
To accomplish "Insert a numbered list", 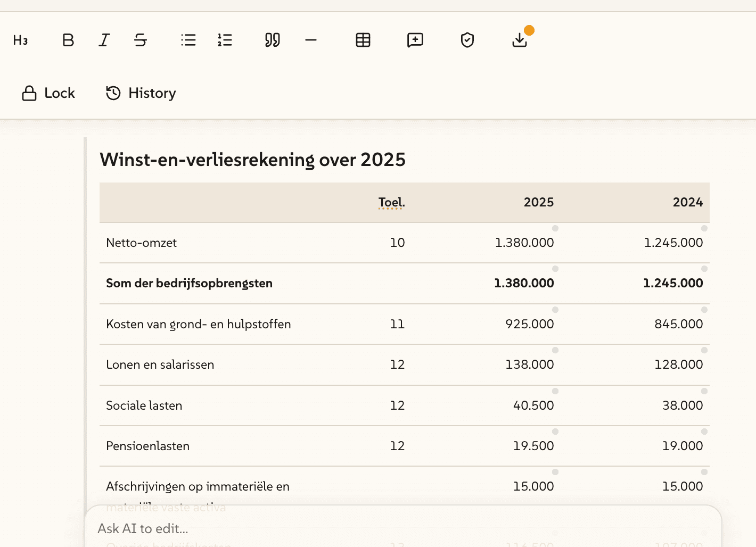I will click(225, 40).
